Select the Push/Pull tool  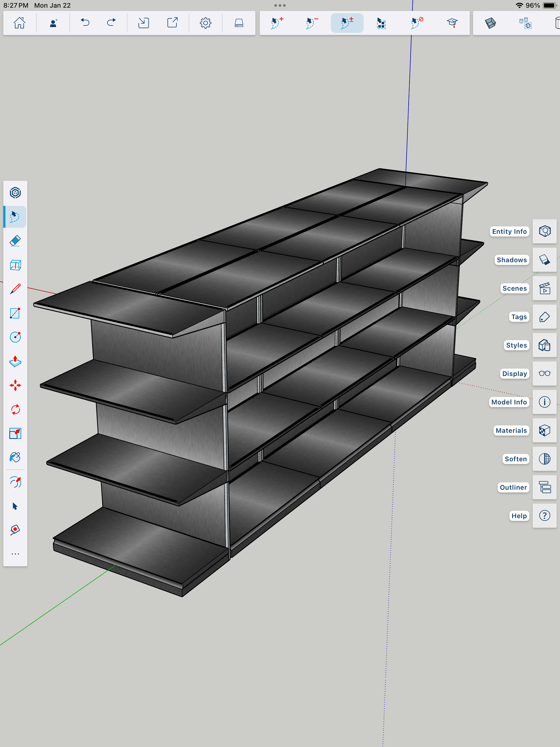(15, 361)
